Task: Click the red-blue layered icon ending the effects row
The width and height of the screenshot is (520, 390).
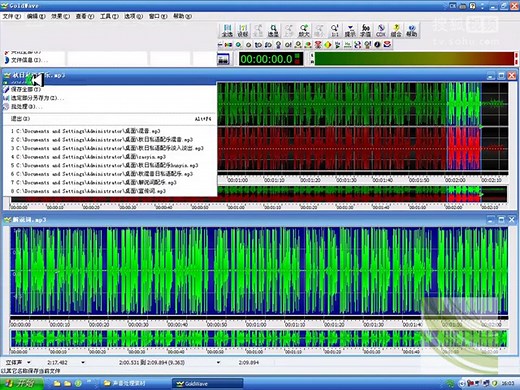Action: point(387,45)
